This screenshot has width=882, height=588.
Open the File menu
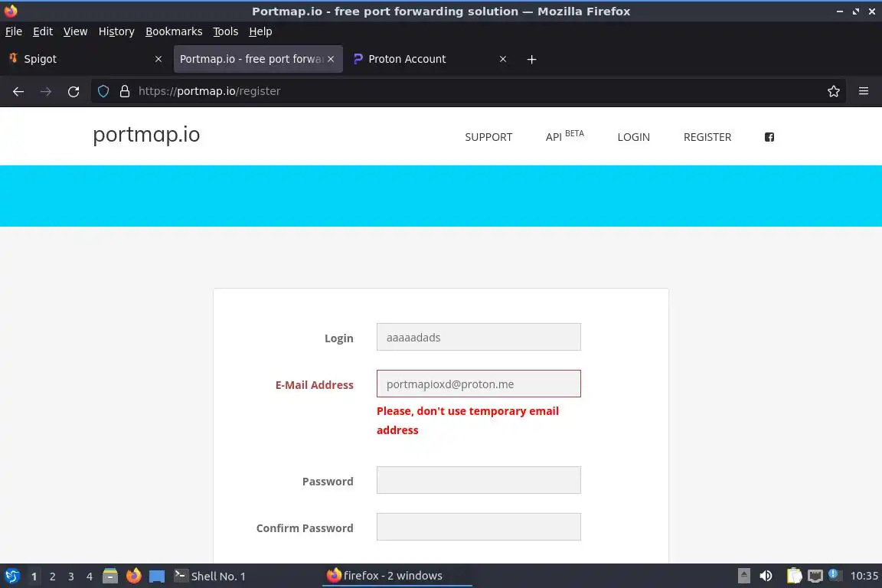coord(14,31)
